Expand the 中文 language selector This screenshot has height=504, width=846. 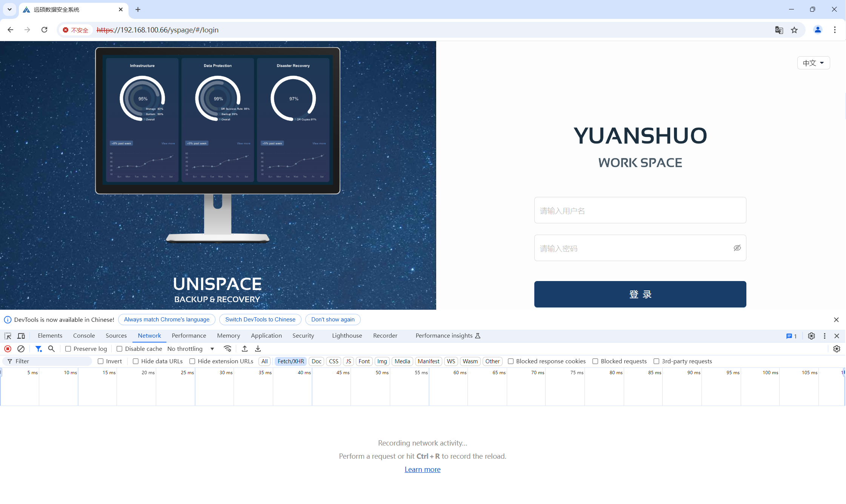[813, 63]
